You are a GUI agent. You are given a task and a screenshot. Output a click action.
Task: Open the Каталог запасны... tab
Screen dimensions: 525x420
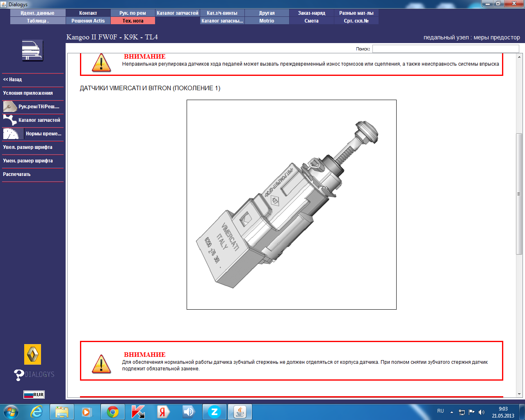click(222, 21)
